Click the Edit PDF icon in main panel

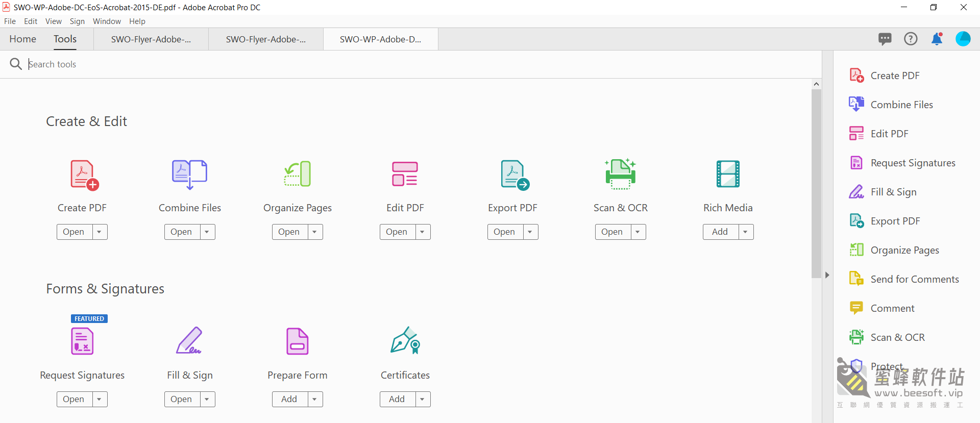point(405,174)
